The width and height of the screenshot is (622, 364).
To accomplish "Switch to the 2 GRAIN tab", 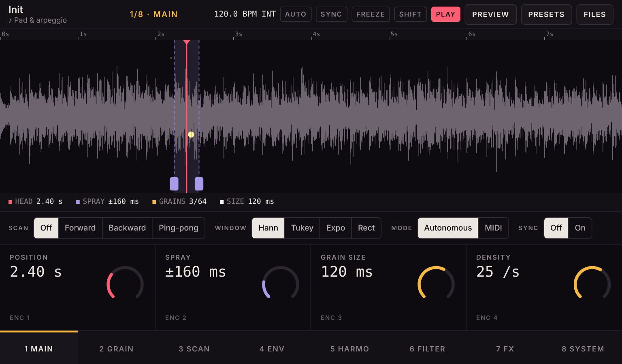I will (x=117, y=348).
